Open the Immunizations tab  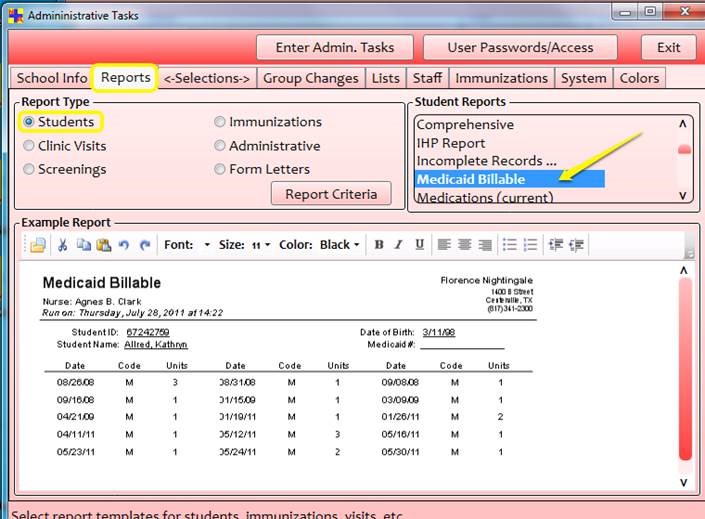(502, 78)
